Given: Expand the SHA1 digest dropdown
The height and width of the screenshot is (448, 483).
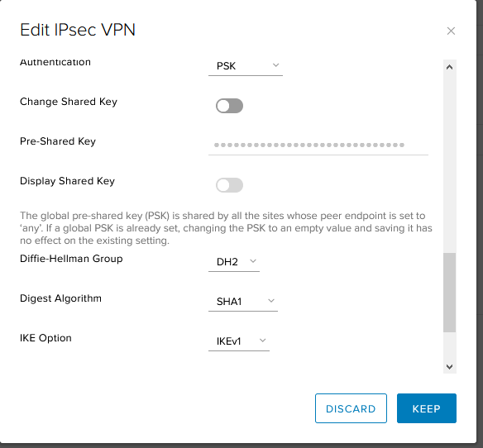Looking at the screenshot, I should tap(243, 302).
